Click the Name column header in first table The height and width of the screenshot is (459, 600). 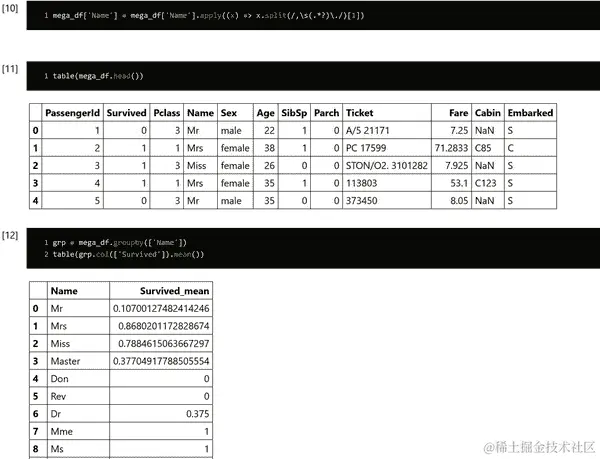pos(200,113)
